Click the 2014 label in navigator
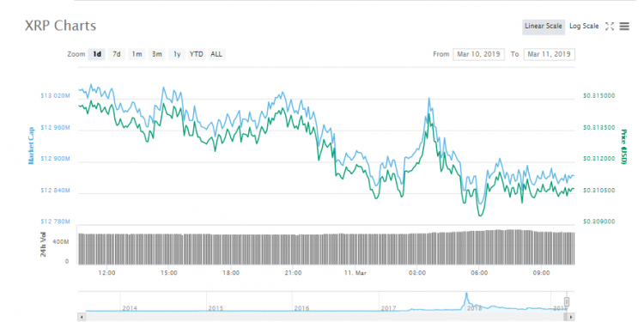This screenshot has width=644, height=322. (130, 307)
